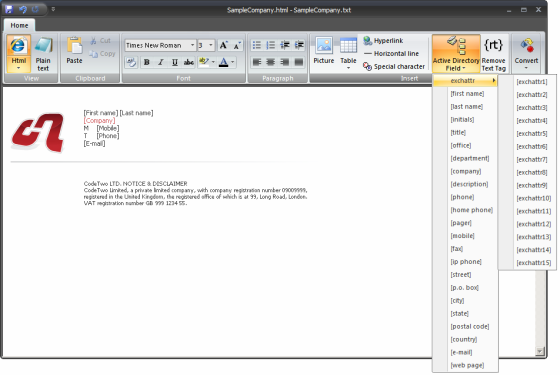Click the scroll down arrow of document
This screenshot has width=560, height=375.
point(540,351)
